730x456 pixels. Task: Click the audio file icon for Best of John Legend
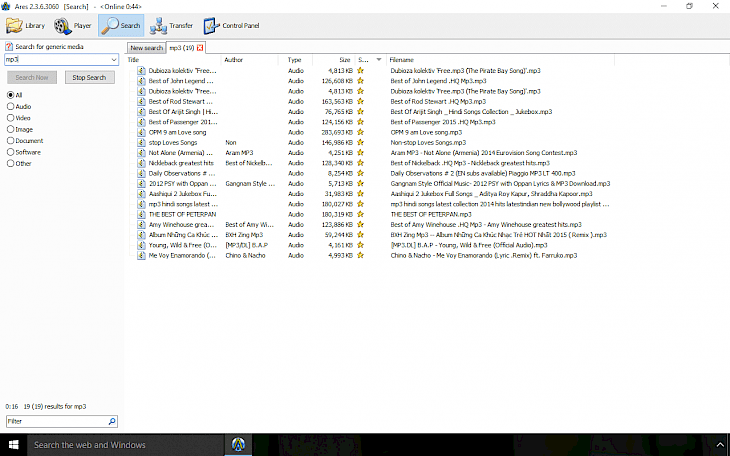click(x=141, y=81)
